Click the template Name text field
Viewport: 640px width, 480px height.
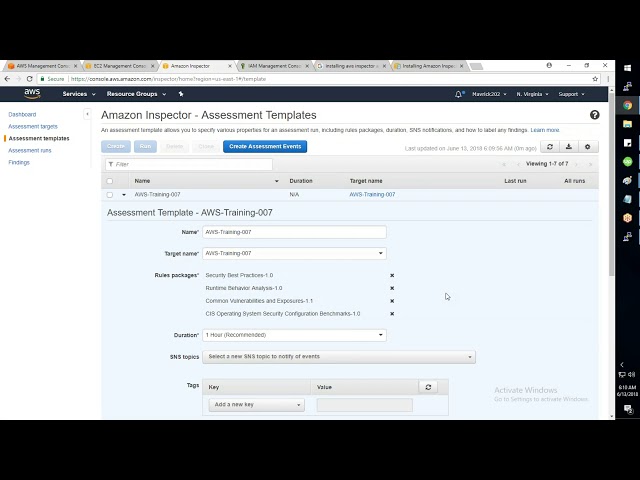click(294, 232)
